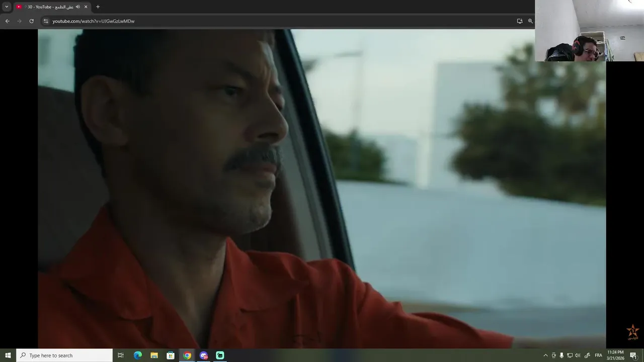View site information icon in address bar
Viewport: 644px width, 362px height.
pos(46,21)
